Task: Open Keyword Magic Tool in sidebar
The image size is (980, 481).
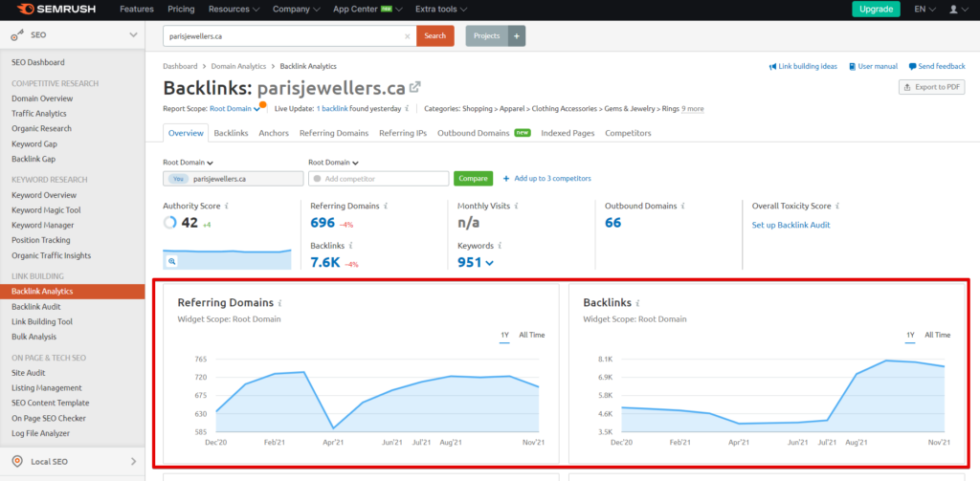Action: coord(46,209)
